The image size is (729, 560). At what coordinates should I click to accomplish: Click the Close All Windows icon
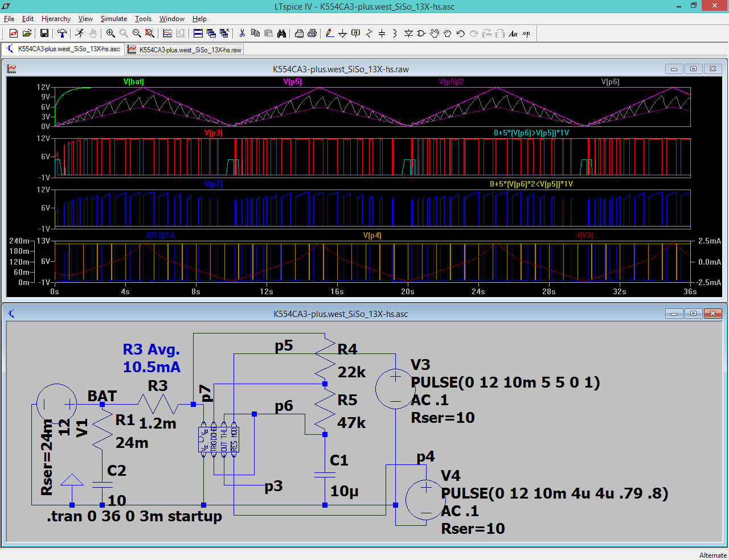[x=224, y=34]
